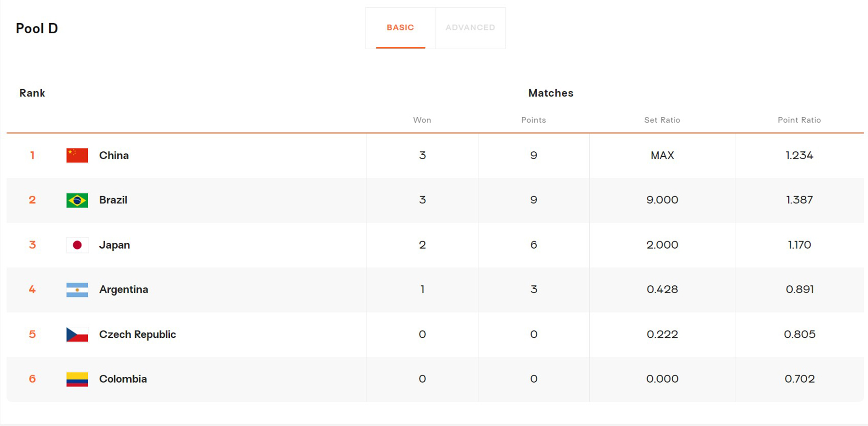Click the China flag icon

tap(77, 155)
